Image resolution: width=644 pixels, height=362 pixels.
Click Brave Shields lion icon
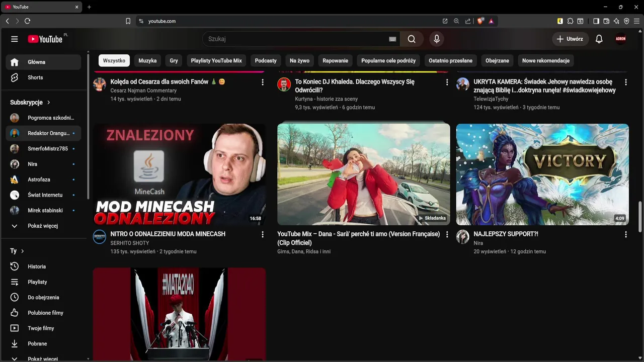pos(480,21)
